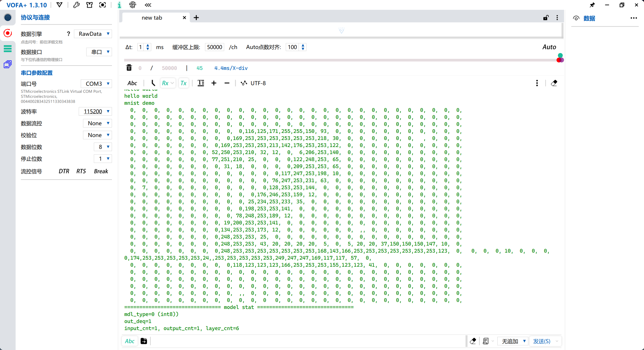The image size is (644, 350).
Task: Click the eye icon in the data panel
Action: click(x=576, y=18)
